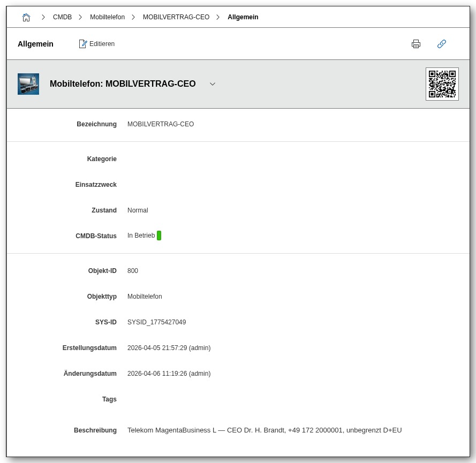Click the pencil icon next to Editieren
This screenshot has width=476, height=463.
point(83,44)
